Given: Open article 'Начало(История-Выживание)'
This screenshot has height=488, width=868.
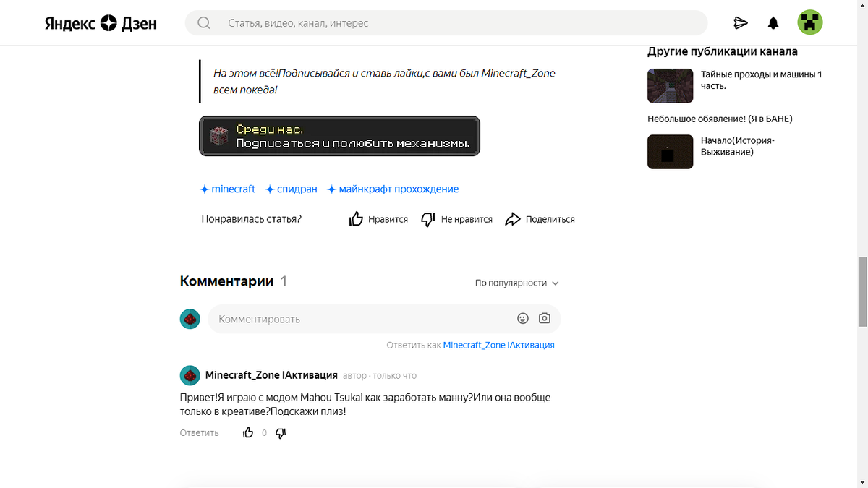Looking at the screenshot, I should [738, 146].
